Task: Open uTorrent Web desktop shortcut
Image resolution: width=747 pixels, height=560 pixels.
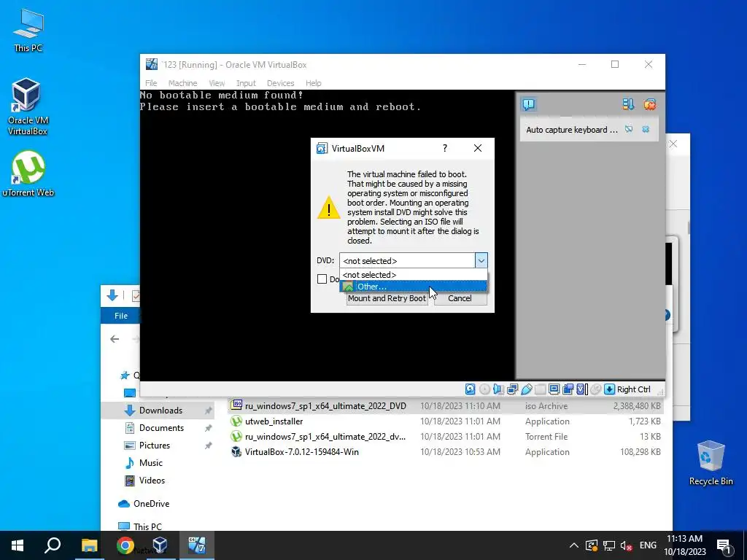Action: (x=28, y=174)
